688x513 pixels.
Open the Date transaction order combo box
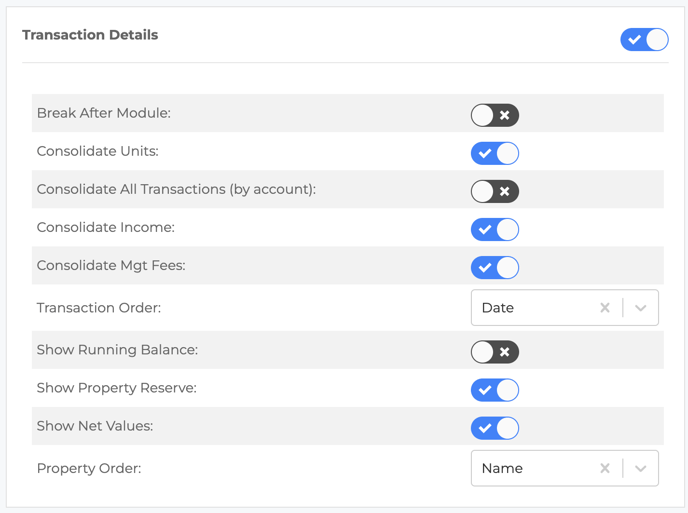tap(565, 308)
